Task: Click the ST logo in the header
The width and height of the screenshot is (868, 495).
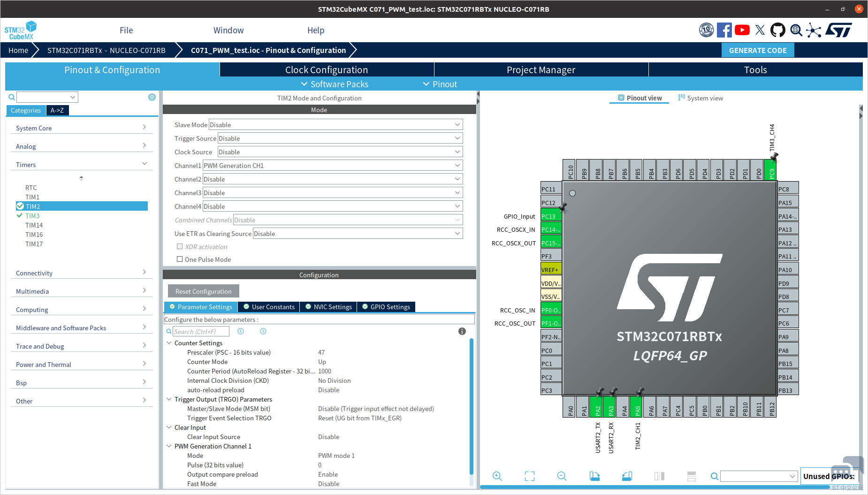Action: (839, 30)
